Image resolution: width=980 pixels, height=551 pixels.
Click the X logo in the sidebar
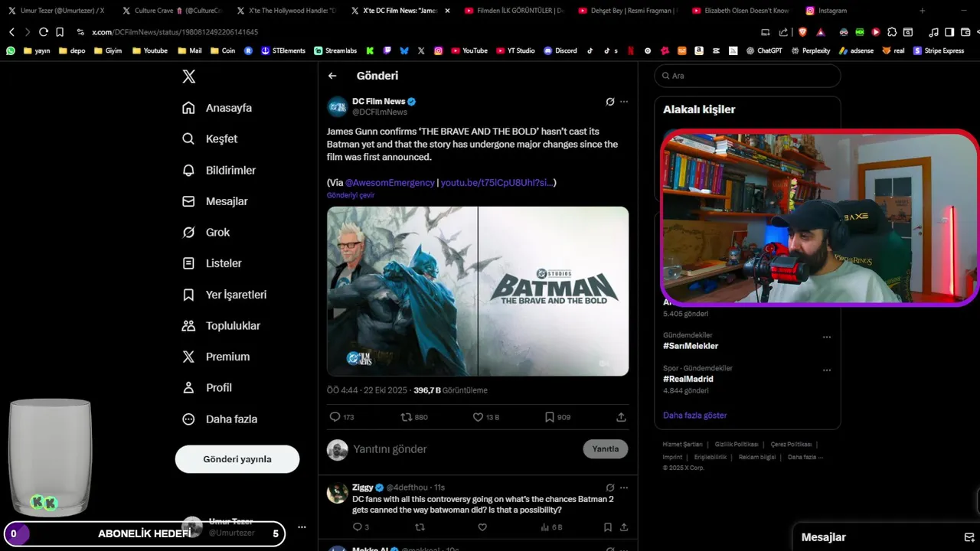tap(188, 76)
